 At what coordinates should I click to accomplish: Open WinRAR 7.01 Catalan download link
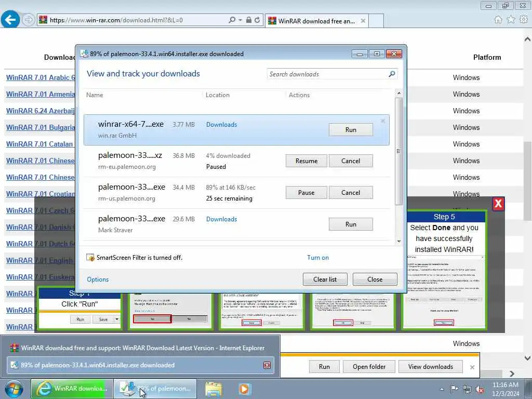pos(39,144)
